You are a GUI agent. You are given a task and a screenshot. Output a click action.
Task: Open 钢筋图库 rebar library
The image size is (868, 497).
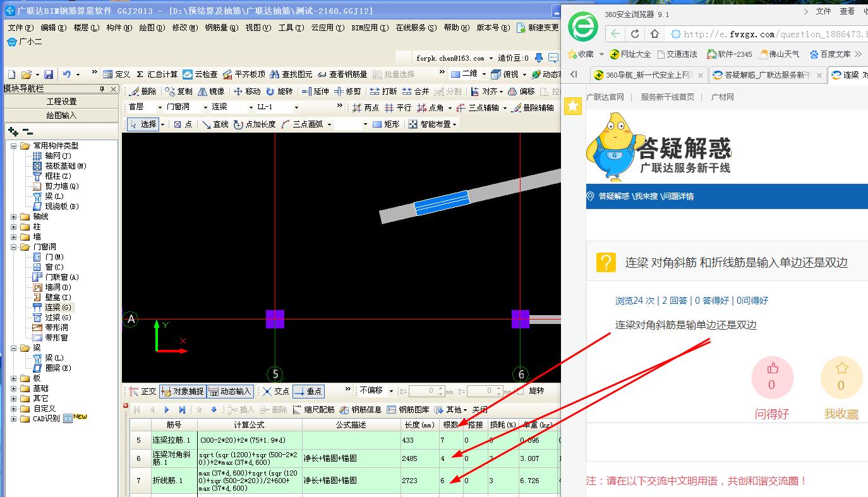pos(408,410)
